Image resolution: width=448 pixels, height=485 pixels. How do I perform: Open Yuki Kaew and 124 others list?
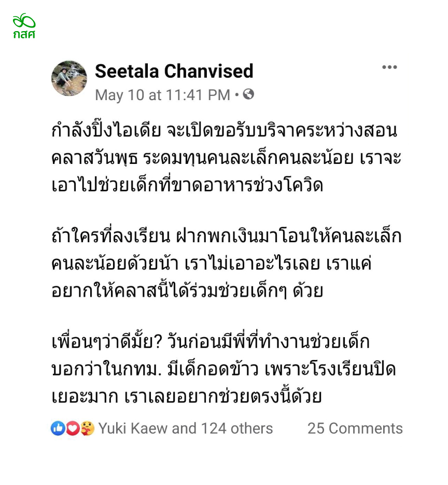[186, 428]
